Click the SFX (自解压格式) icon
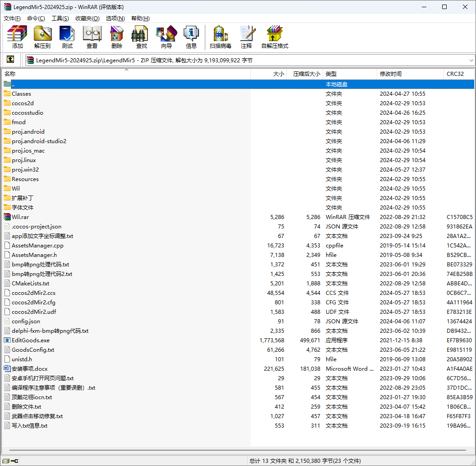This screenshot has width=476, height=466. (x=274, y=33)
